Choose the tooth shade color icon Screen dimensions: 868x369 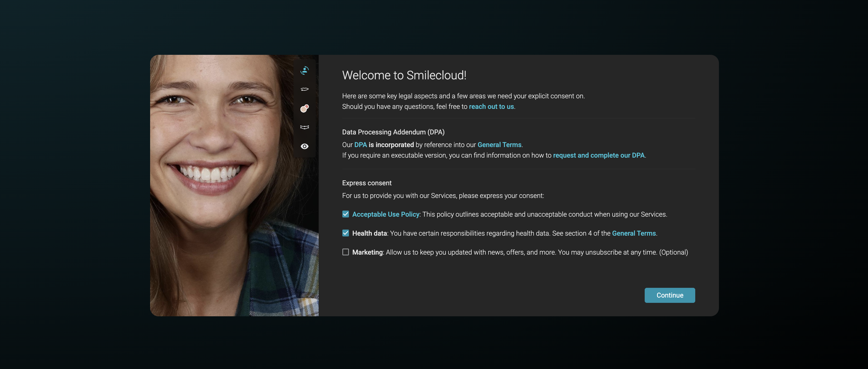coord(304,108)
